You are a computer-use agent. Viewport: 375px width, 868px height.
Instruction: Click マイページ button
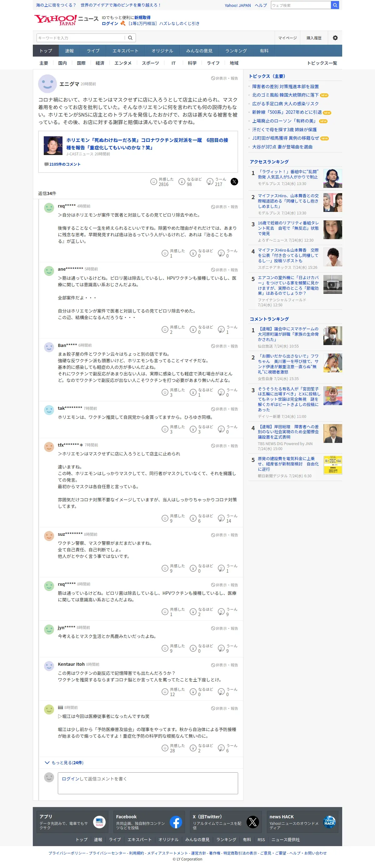click(x=287, y=38)
